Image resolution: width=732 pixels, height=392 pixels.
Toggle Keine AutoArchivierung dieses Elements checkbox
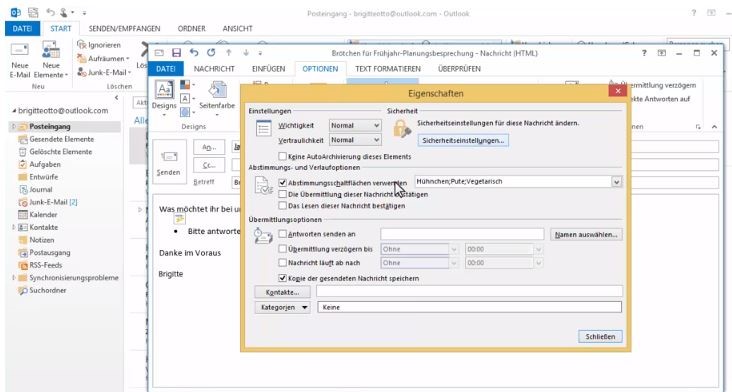(282, 156)
